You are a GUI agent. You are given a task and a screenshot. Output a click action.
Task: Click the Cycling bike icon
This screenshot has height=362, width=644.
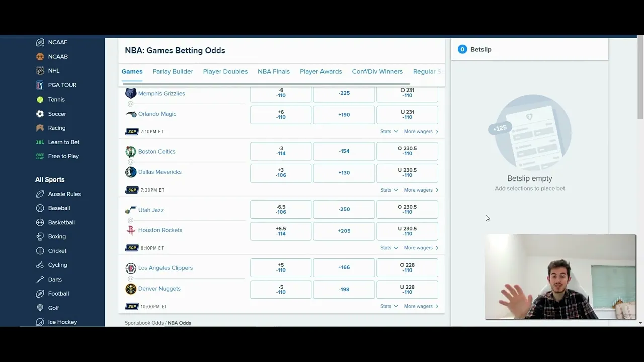point(40,265)
